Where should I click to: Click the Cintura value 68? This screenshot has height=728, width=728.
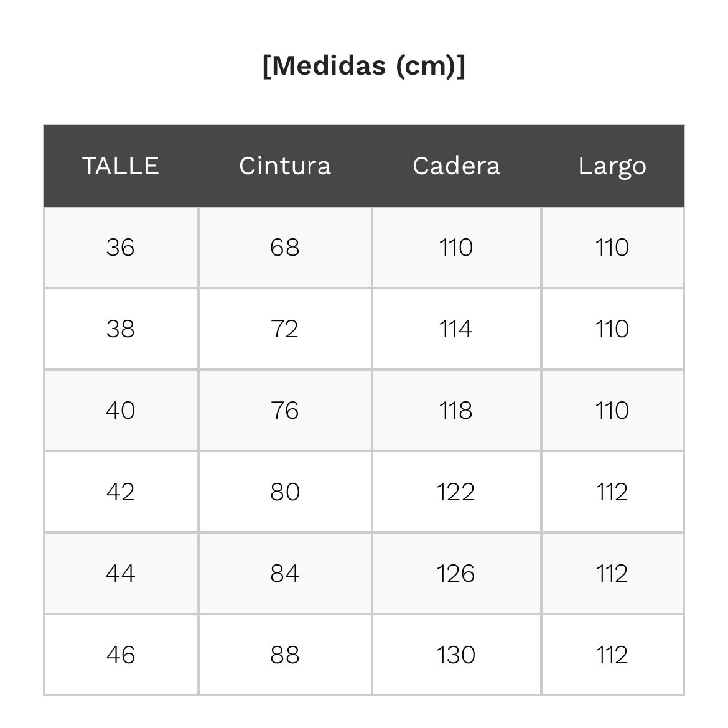tap(285, 248)
